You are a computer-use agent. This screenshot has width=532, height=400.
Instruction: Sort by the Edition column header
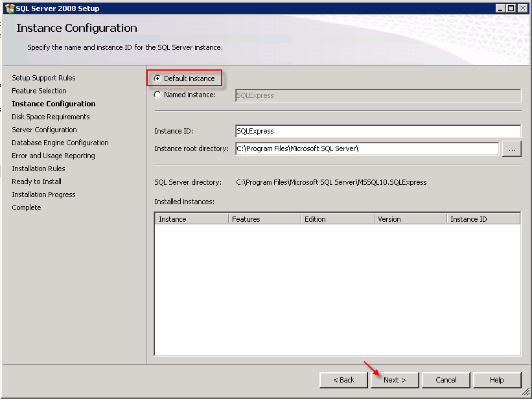pos(338,219)
